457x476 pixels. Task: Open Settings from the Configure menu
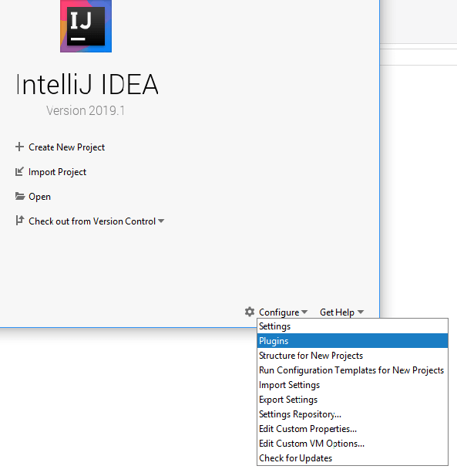(x=352, y=326)
